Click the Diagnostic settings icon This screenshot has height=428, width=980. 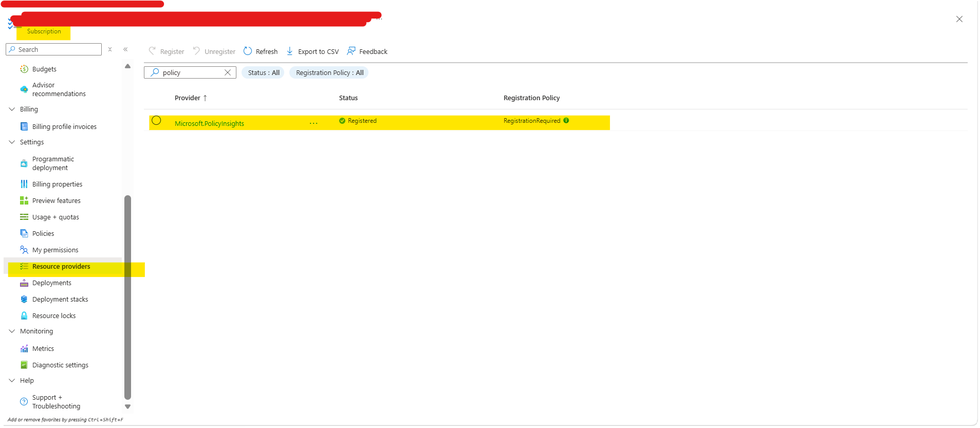(24, 365)
